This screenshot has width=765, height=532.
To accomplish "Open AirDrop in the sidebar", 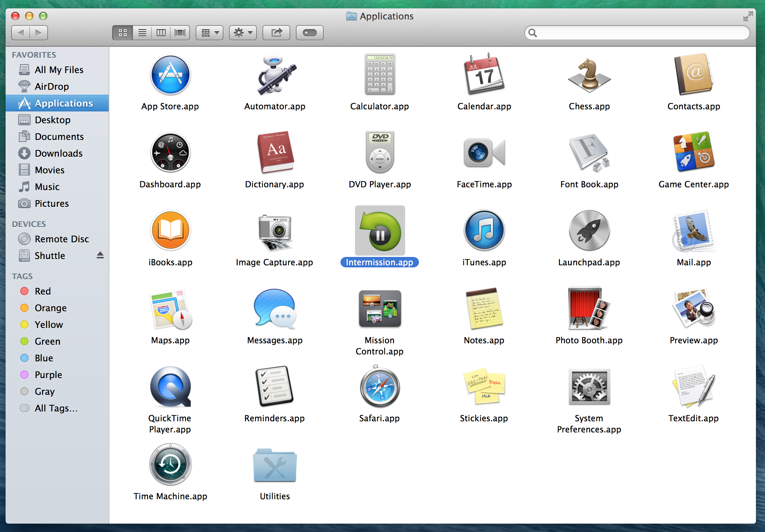I will point(57,86).
